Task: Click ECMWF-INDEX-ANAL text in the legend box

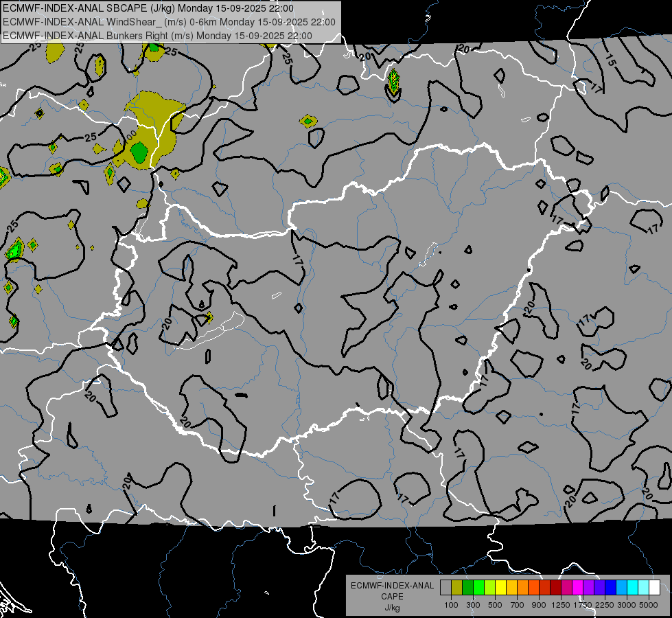Action: coord(392,586)
